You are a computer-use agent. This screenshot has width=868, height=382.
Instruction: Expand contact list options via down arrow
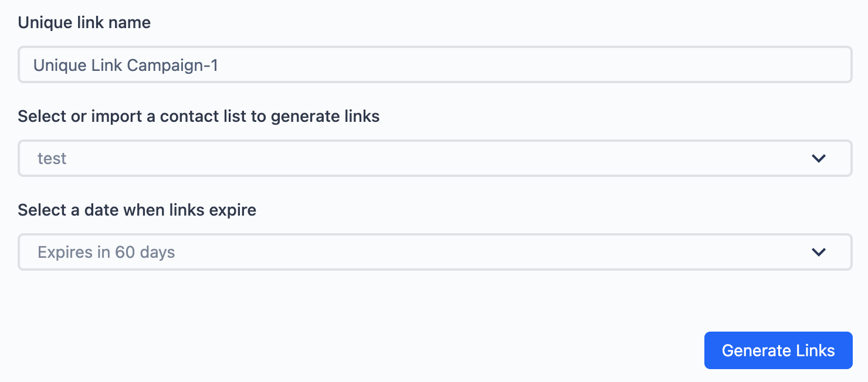point(819,158)
